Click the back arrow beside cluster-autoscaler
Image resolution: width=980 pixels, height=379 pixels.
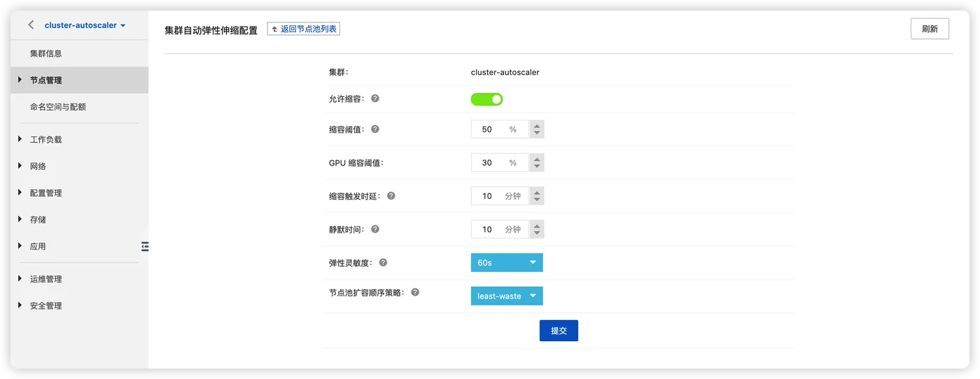31,25
